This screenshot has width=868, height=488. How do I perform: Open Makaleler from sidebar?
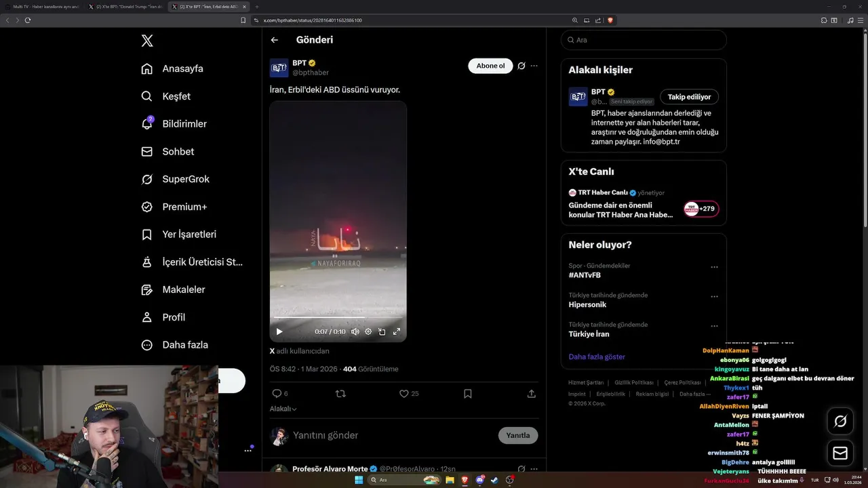point(173,289)
